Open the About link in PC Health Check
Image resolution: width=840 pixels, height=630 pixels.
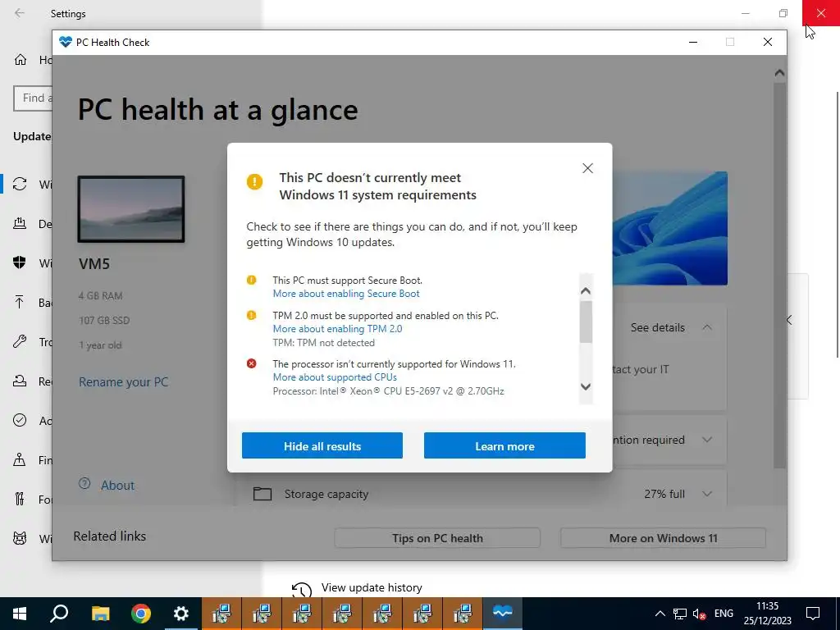pyautogui.click(x=118, y=486)
